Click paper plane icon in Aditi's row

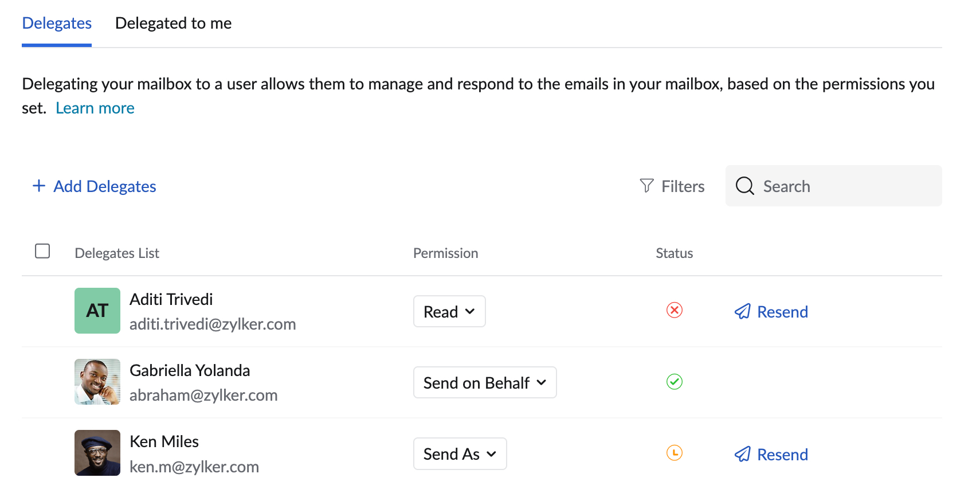[x=742, y=311]
